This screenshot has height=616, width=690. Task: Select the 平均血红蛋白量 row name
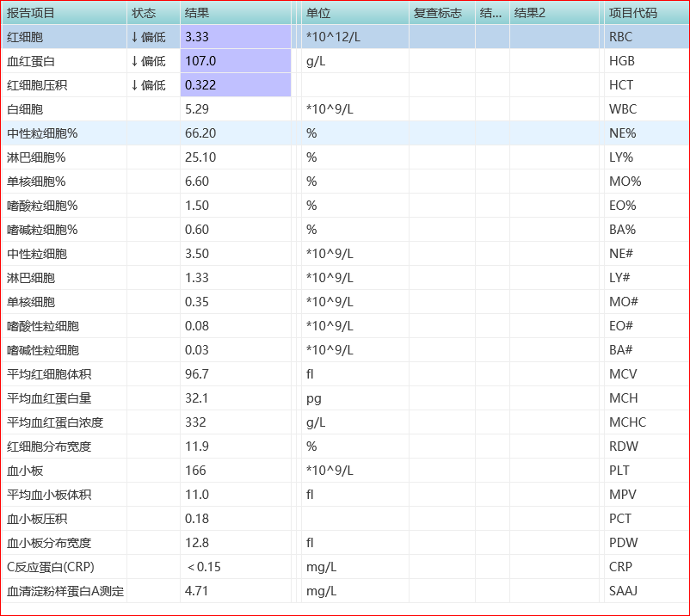point(49,398)
